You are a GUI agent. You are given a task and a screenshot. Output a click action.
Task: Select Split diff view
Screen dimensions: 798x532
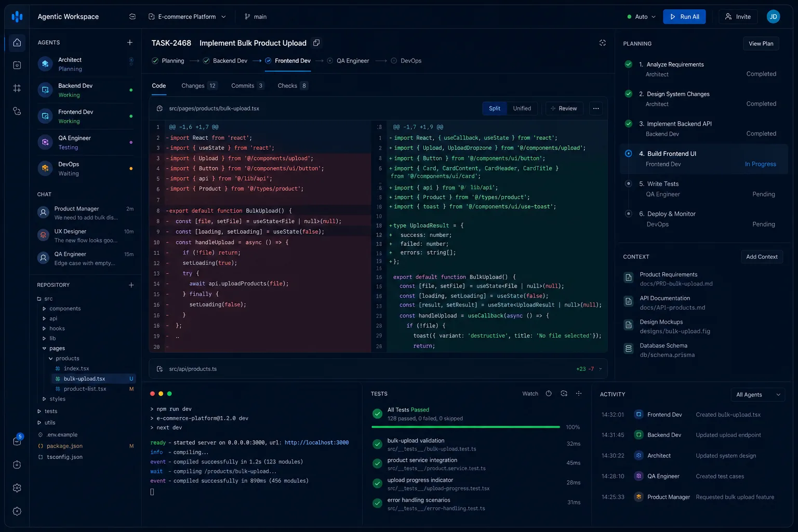tap(495, 109)
